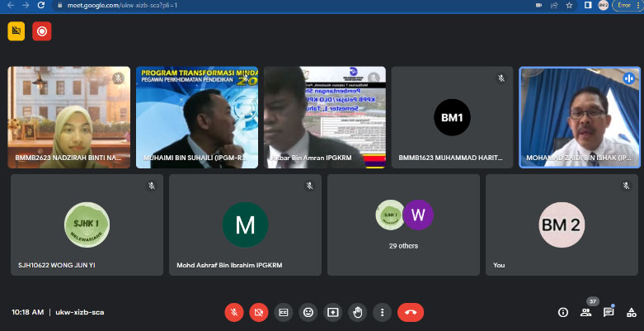The height and width of the screenshot is (331, 644).
Task: Leave the call with the red button
Action: tap(410, 312)
